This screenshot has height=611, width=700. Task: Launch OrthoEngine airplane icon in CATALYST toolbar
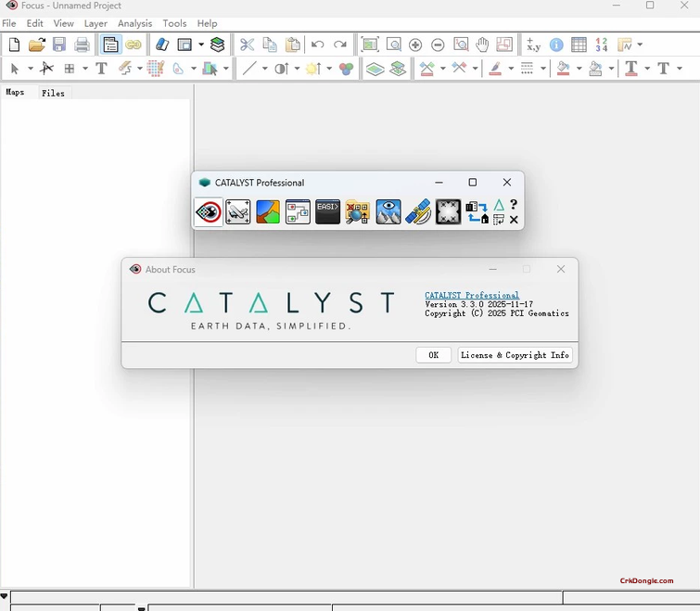tap(238, 212)
